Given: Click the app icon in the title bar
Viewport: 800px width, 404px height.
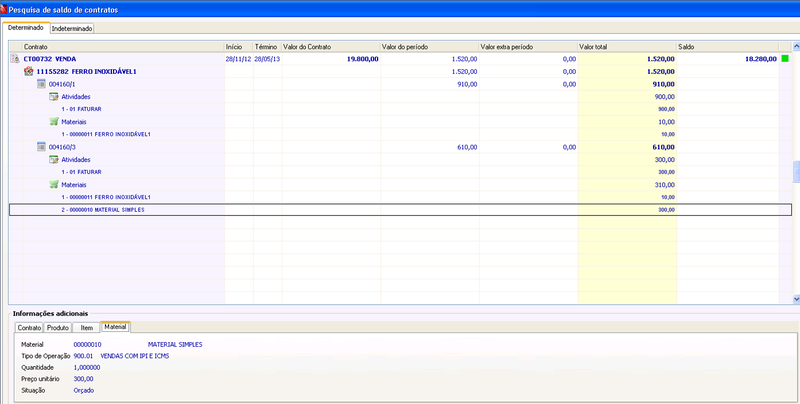Looking at the screenshot, I should tap(4, 9).
